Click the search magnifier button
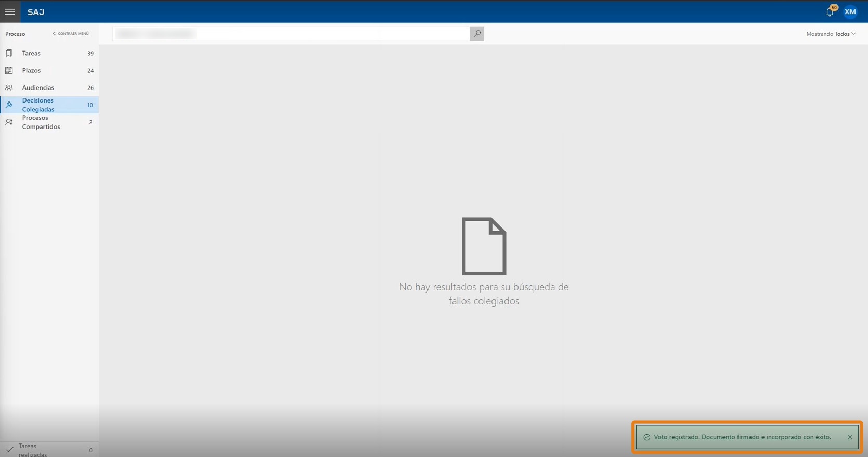 477,33
